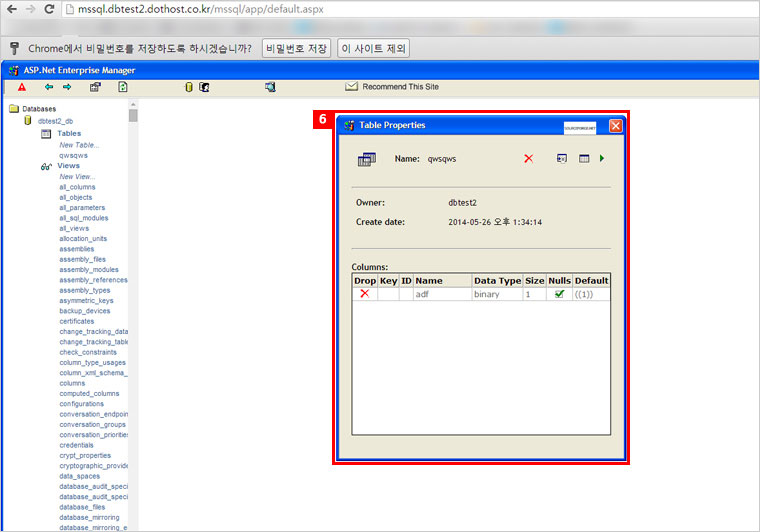Click the all_columns view link
Screen dimensions: 760x532
pyautogui.click(x=76, y=187)
